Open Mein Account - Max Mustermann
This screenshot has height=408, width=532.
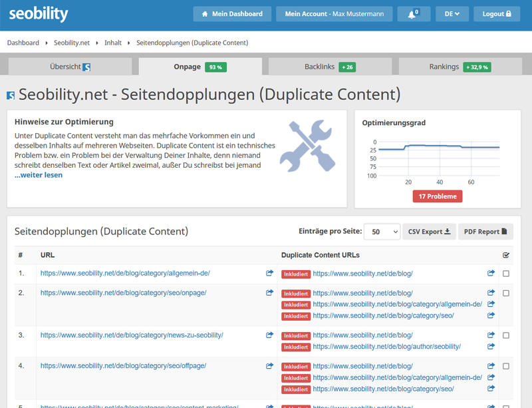334,14
